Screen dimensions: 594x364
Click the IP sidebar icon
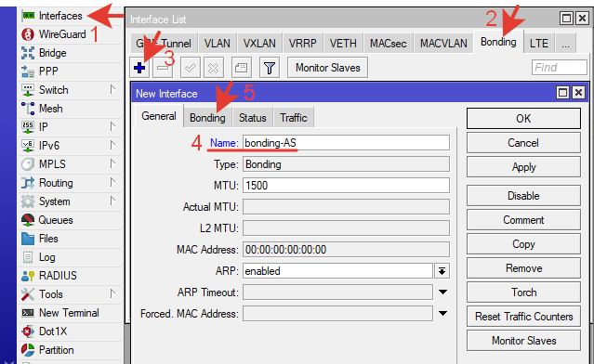[x=28, y=127]
